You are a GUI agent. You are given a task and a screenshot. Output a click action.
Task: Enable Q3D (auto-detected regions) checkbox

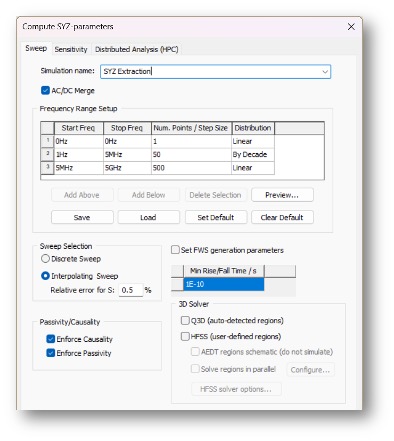(185, 320)
